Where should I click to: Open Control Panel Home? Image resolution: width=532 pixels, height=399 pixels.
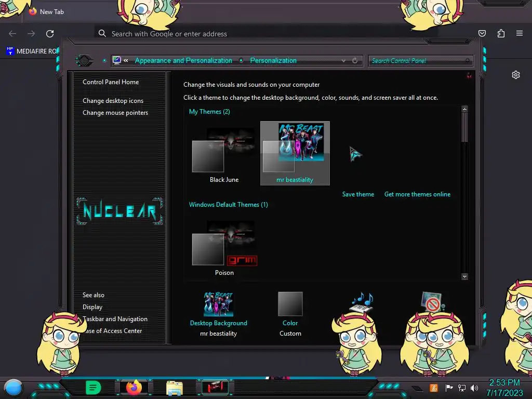111,82
